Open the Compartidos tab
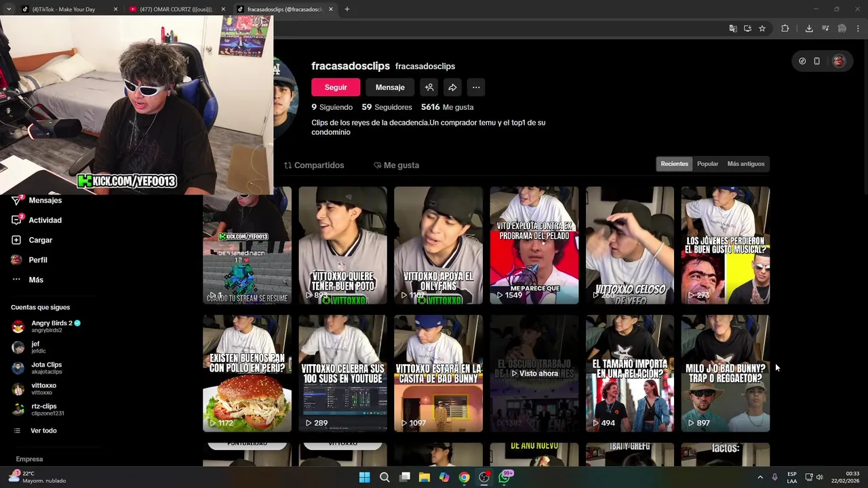The width and height of the screenshot is (868, 488). tap(314, 165)
